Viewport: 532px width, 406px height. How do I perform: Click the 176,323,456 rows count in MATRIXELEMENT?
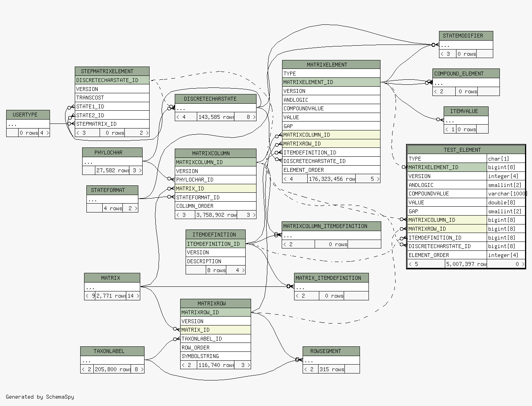332,179
